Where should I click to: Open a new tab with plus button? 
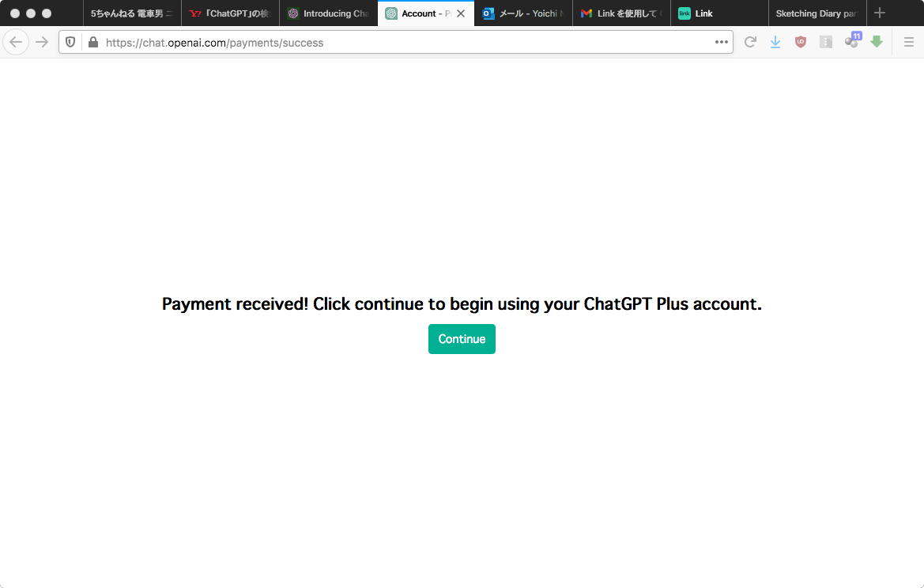879,13
